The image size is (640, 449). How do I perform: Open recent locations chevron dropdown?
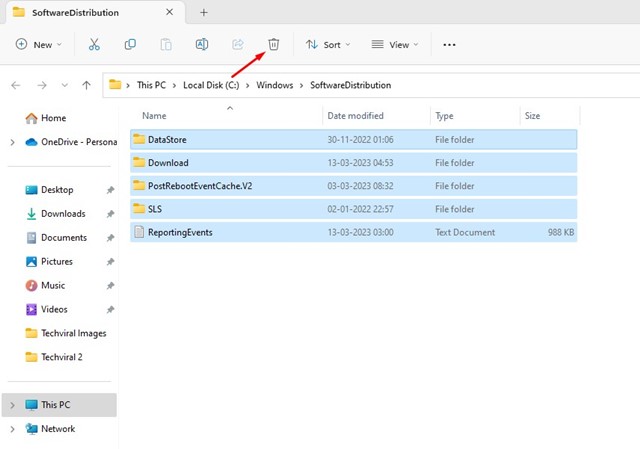(x=64, y=85)
